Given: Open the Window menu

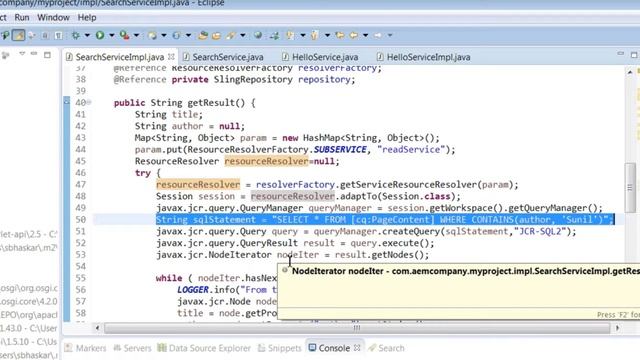Looking at the screenshot, I should (53, 18).
